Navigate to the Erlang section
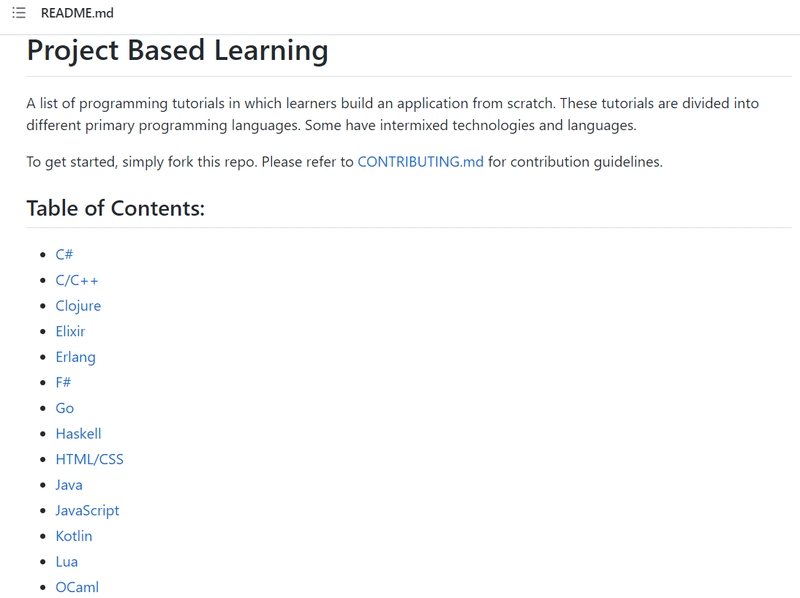This screenshot has width=800, height=598. coord(76,357)
